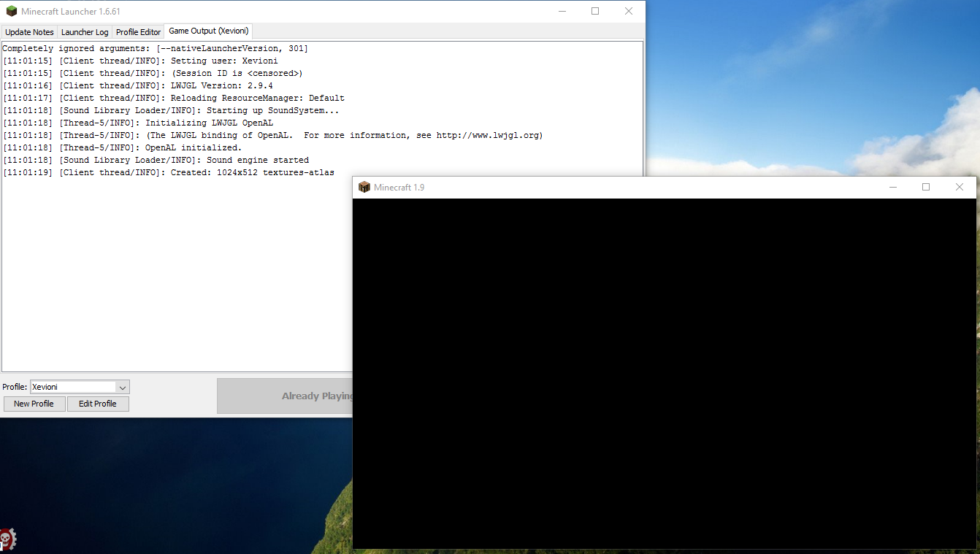Open the Update Notes tab
The image size is (980, 554).
tap(29, 32)
